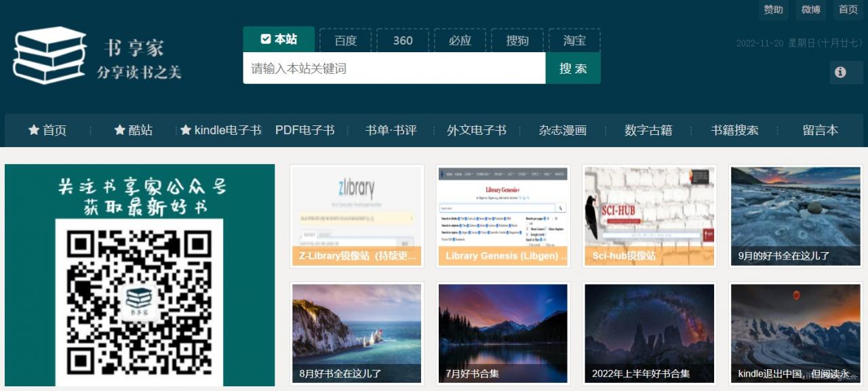Viewport: 868px width, 391px height.
Task: Click the 2022-11-20 星期日 date text
Action: (799, 43)
